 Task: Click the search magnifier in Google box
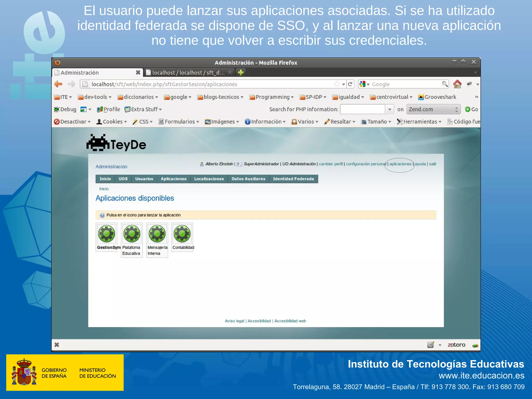(445, 84)
